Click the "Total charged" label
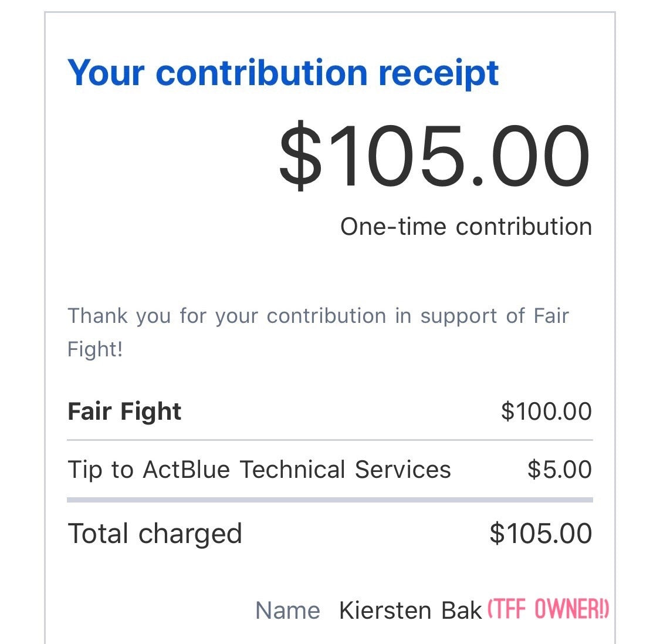Viewport: 660px width, 644px height. click(x=155, y=534)
